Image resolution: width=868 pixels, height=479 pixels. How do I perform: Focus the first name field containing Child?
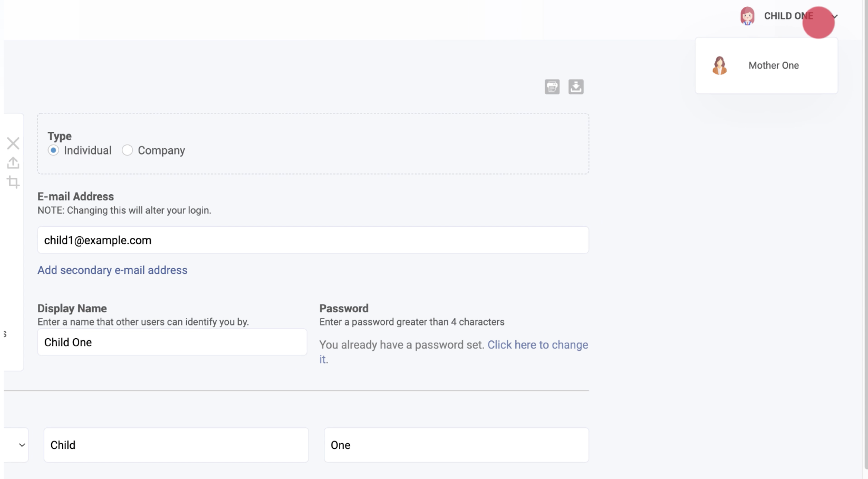click(x=176, y=445)
